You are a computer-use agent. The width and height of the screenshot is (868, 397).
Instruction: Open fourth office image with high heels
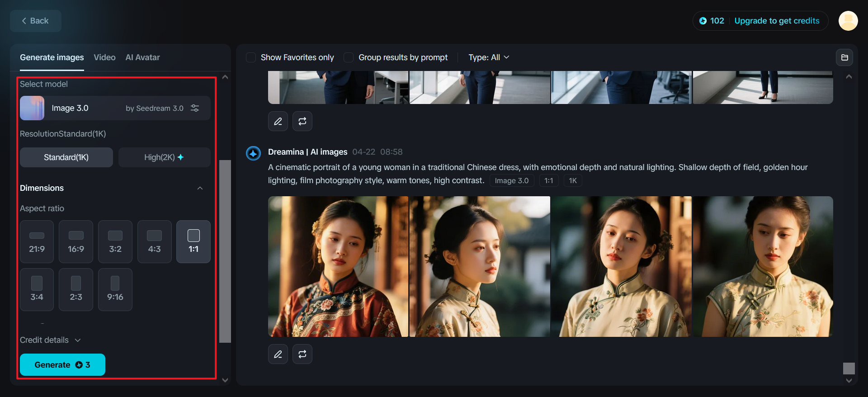763,87
